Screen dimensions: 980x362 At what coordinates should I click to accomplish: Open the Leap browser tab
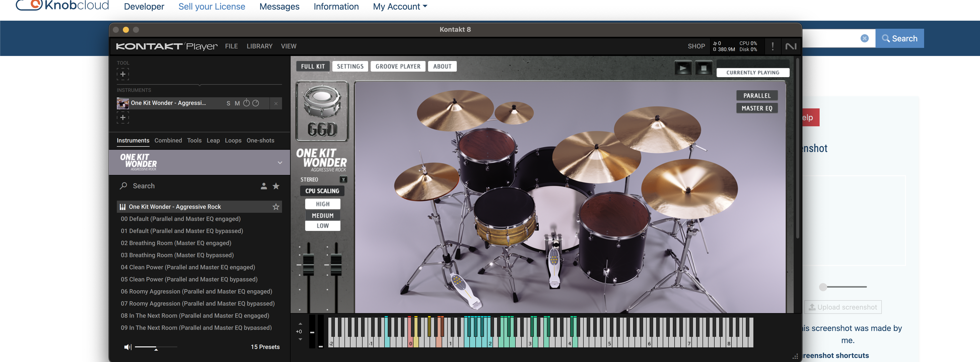[213, 141]
